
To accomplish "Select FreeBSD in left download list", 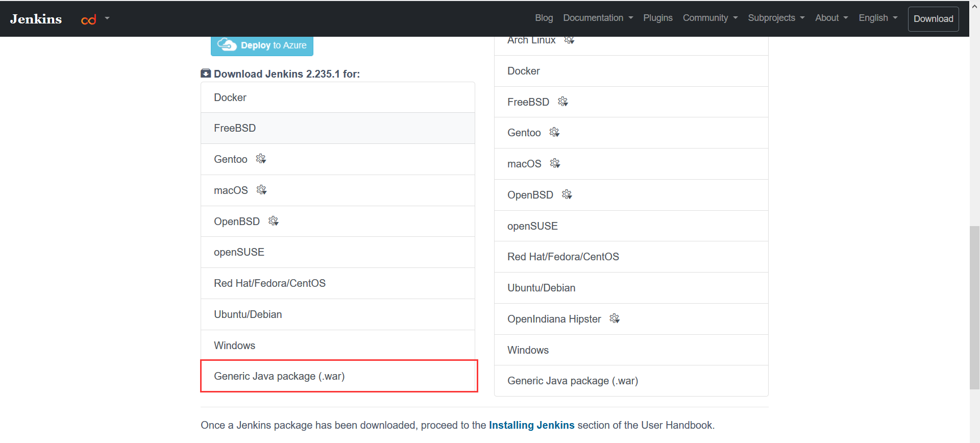I will pyautogui.click(x=338, y=128).
